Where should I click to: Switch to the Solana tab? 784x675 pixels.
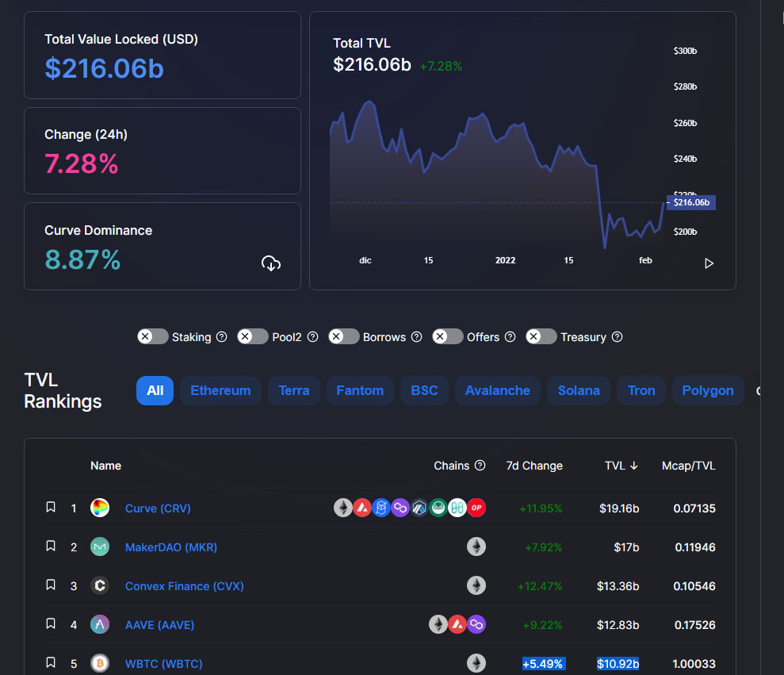pyautogui.click(x=579, y=390)
